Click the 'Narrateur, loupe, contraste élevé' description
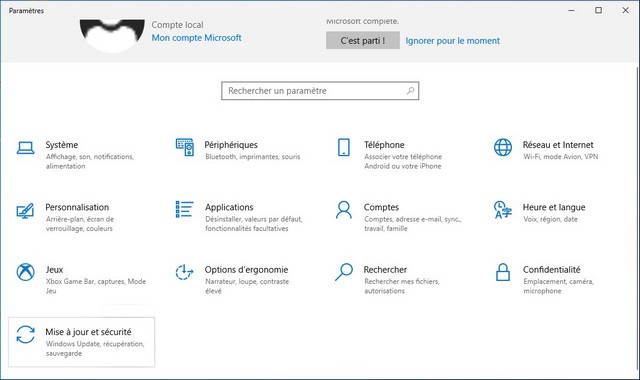 point(247,286)
